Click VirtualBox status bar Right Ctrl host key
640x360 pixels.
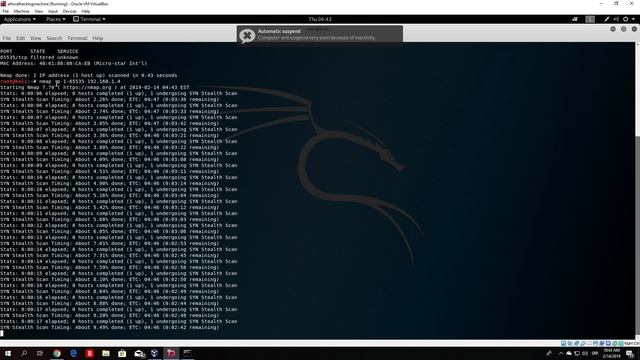click(x=631, y=343)
